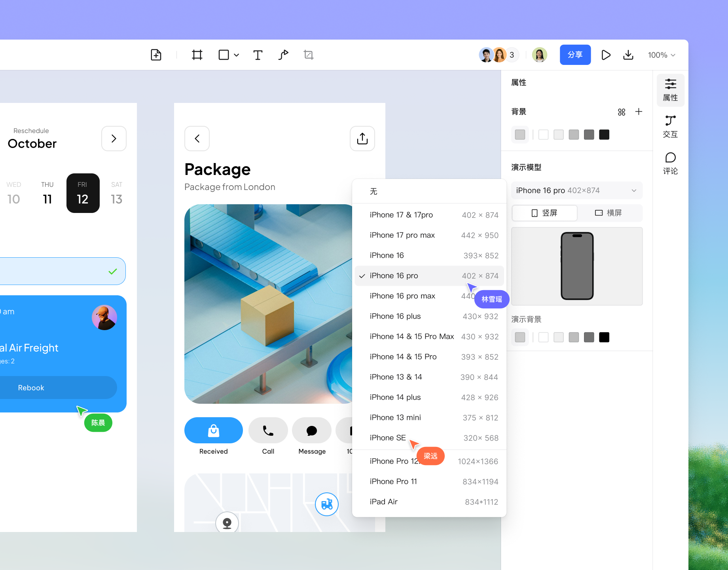The image size is (728, 570).
Task: Switch orientation to 竖屏 portrait
Action: (x=544, y=213)
